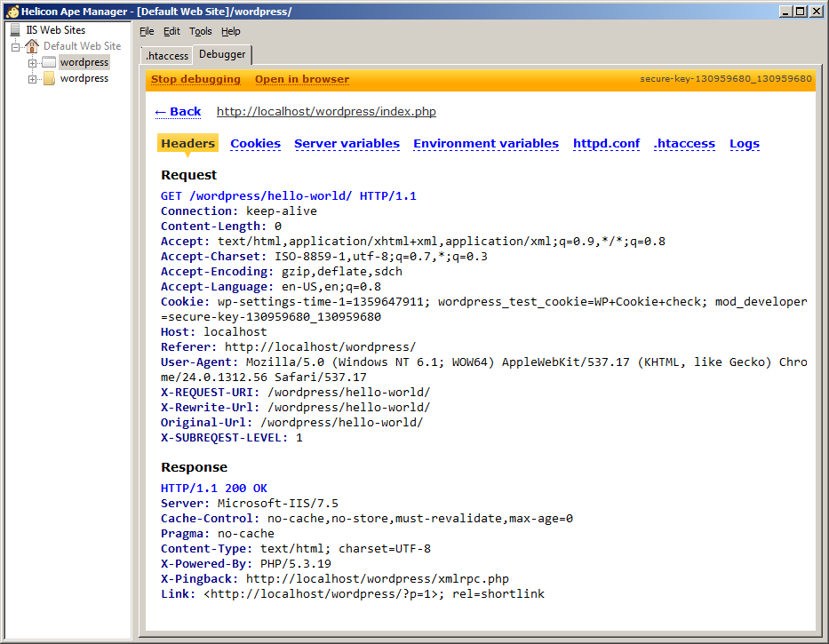Screen dimensions: 829x644
Task: Open the Help menu
Action: 230,31
